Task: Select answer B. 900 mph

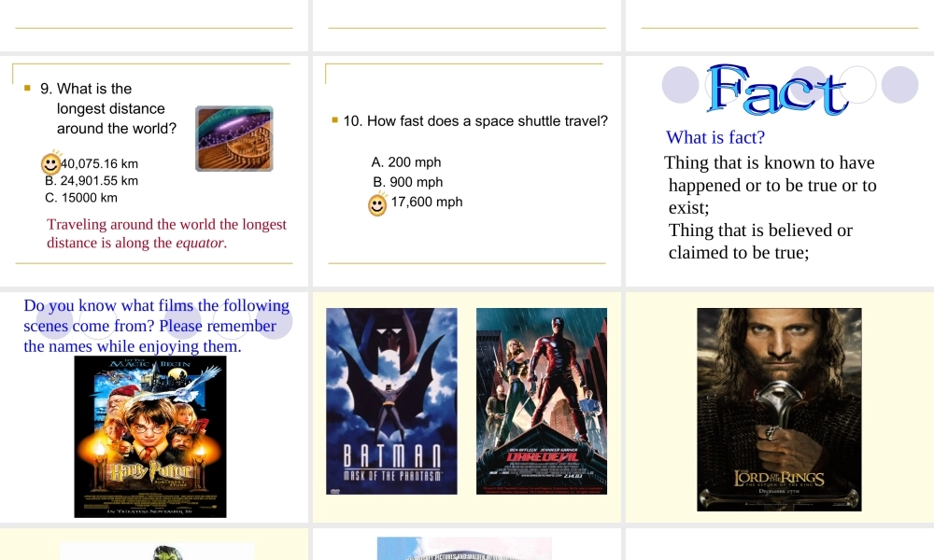Action: (x=408, y=182)
